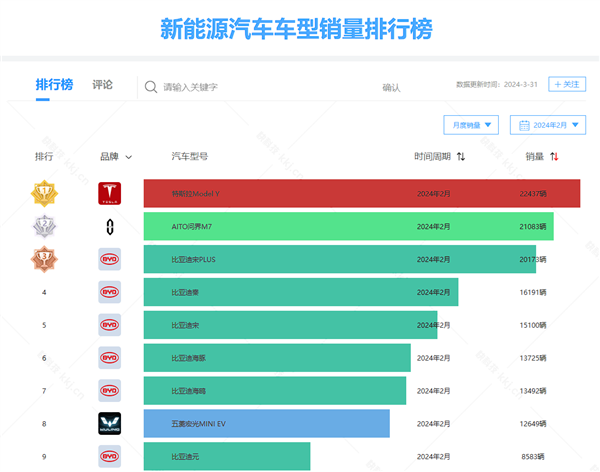The height and width of the screenshot is (472, 600).
Task: Toggle sort order on 时间周期 column
Action: coord(461,157)
